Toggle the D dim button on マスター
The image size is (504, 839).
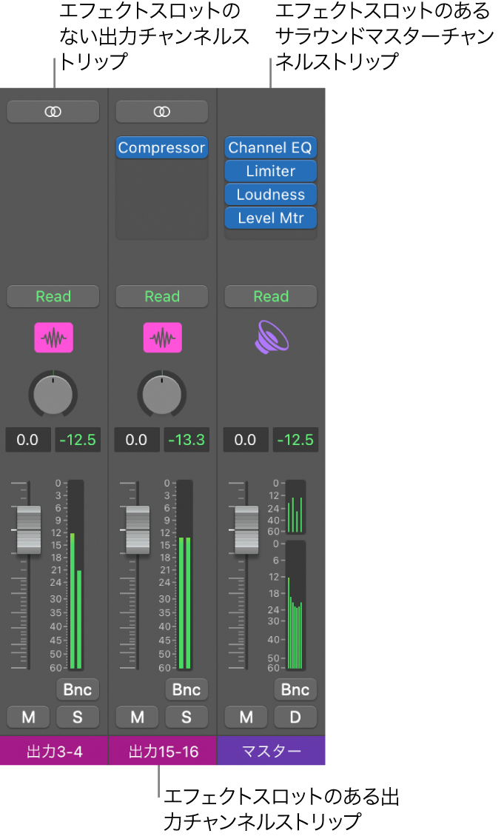[295, 717]
